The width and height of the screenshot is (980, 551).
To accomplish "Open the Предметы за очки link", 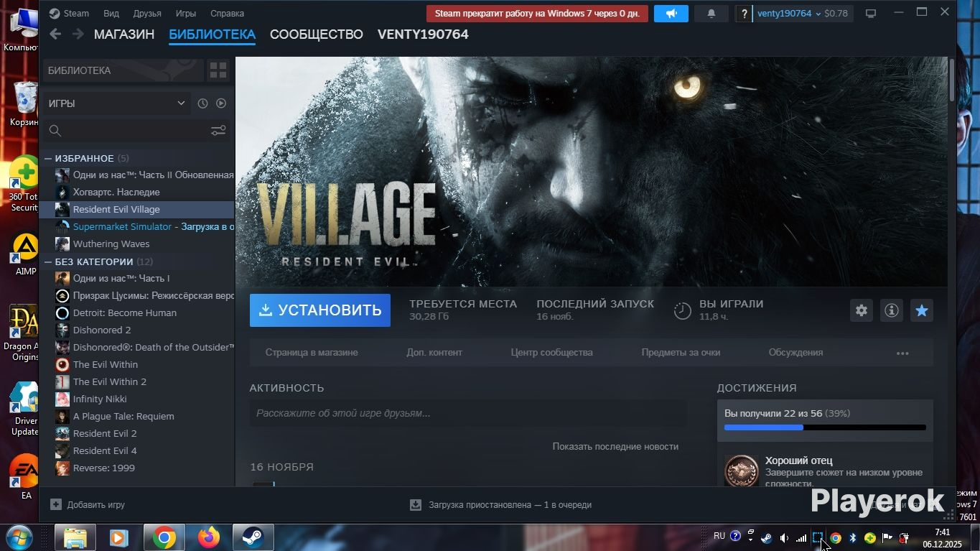I will [x=681, y=353].
